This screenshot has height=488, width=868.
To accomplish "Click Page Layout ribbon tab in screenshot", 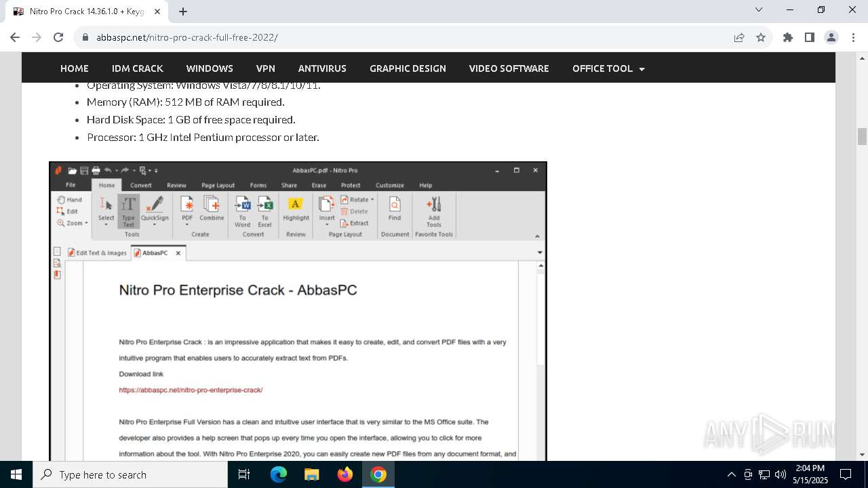I will (218, 185).
